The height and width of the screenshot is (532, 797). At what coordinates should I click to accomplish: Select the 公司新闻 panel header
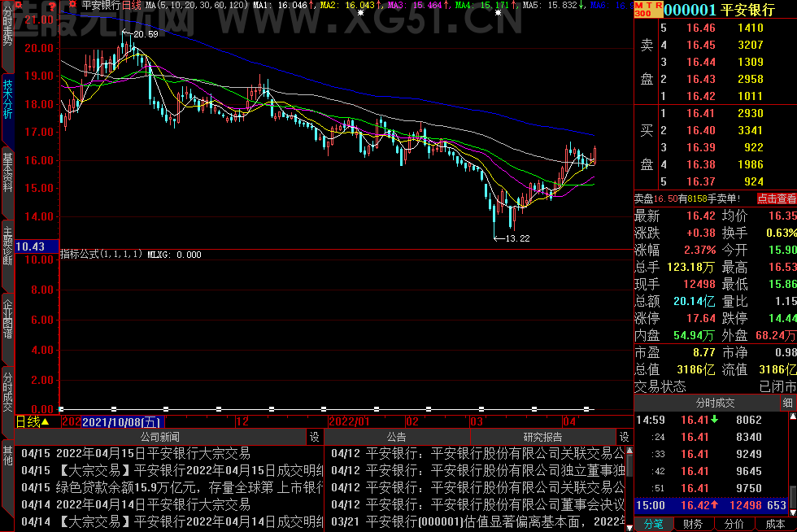coord(160,437)
